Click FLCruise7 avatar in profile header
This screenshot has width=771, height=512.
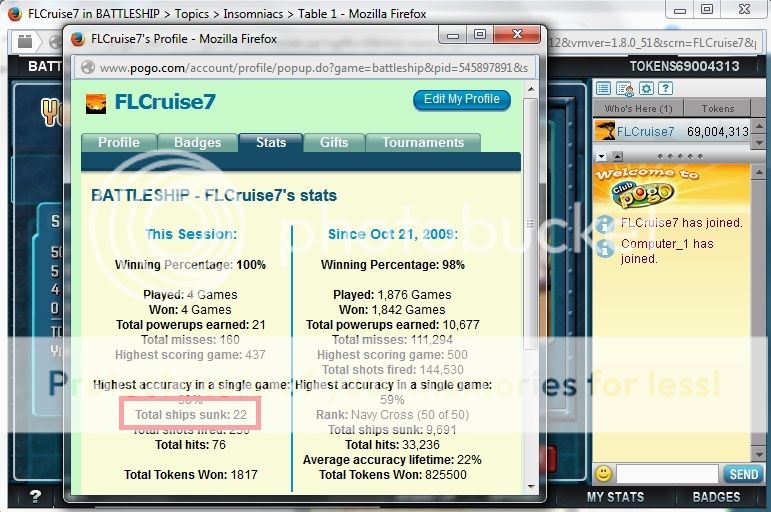pos(96,103)
